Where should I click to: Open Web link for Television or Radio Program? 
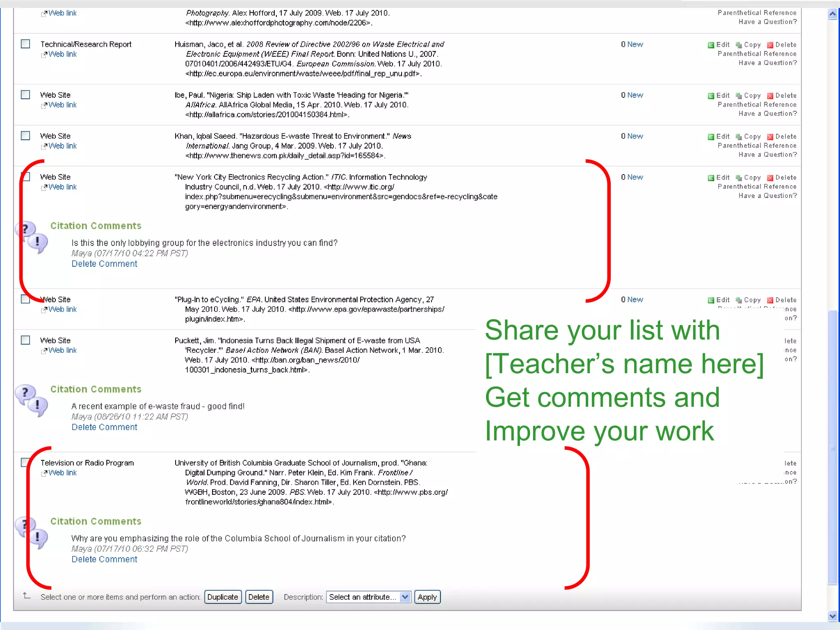[x=62, y=472]
